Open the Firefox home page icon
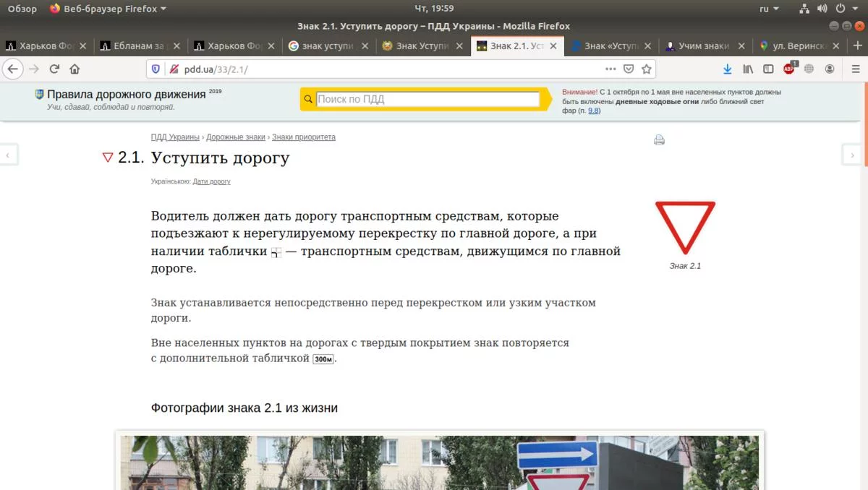 pyautogui.click(x=75, y=69)
